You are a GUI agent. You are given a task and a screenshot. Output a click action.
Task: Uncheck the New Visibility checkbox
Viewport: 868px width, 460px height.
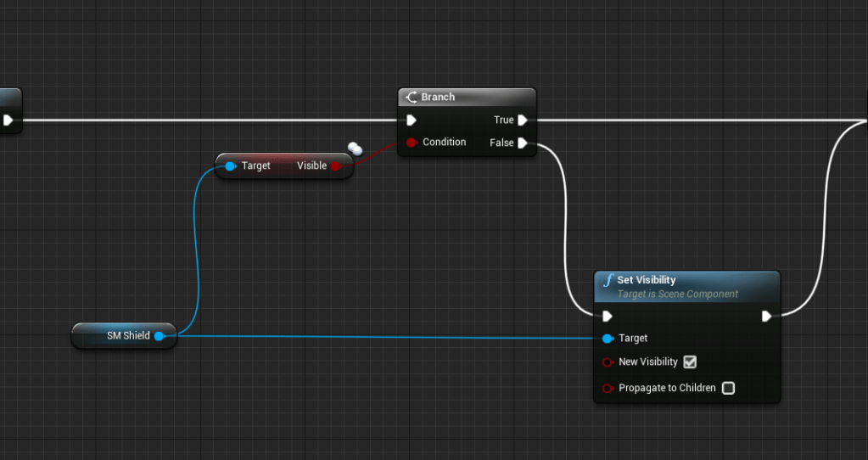690,362
